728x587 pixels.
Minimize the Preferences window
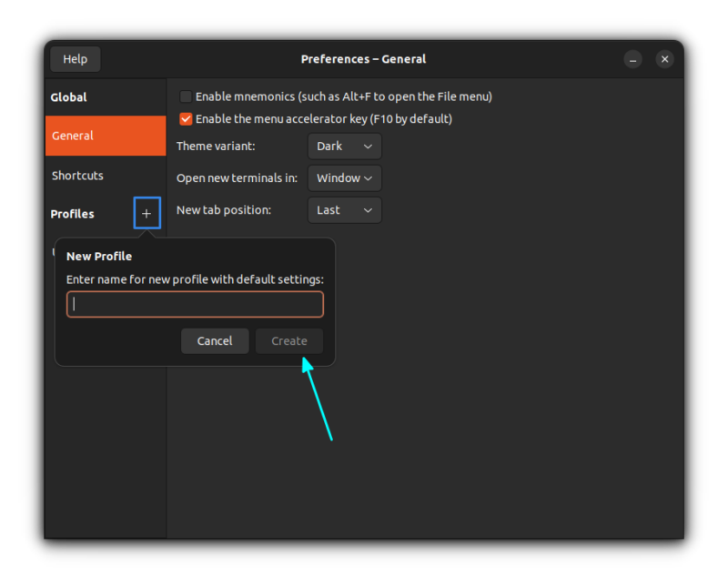pyautogui.click(x=632, y=58)
